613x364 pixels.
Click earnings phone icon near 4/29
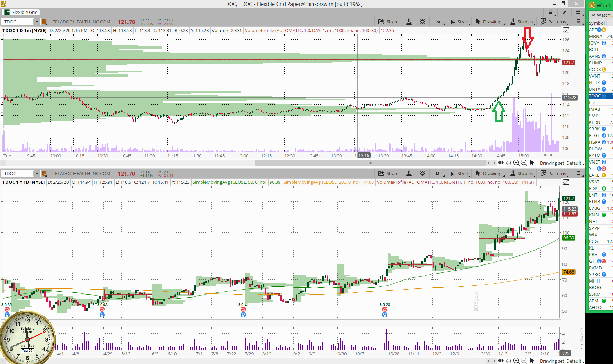[102, 309]
